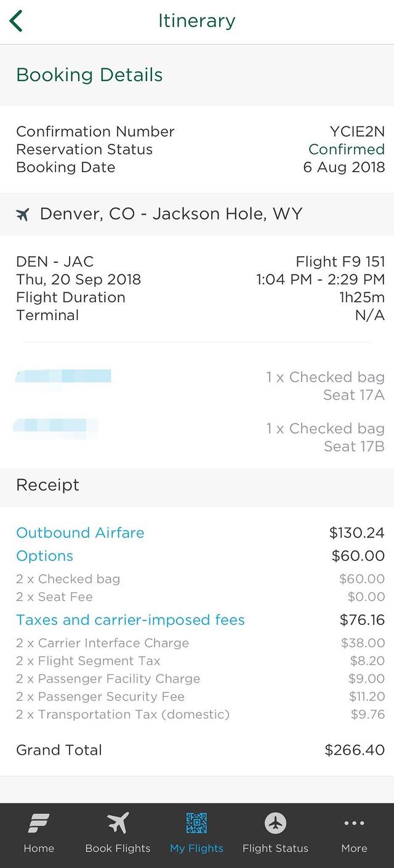
Task: Tap the Grand Total amount $266.40
Action: (354, 750)
